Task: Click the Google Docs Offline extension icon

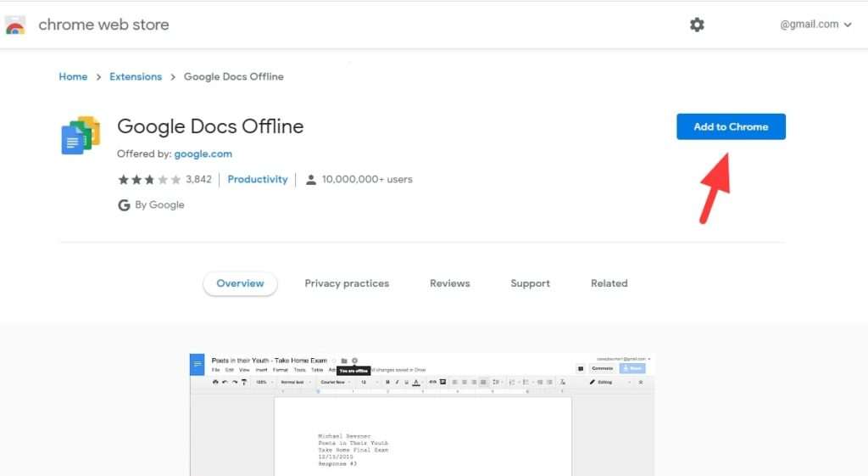Action: 81,135
